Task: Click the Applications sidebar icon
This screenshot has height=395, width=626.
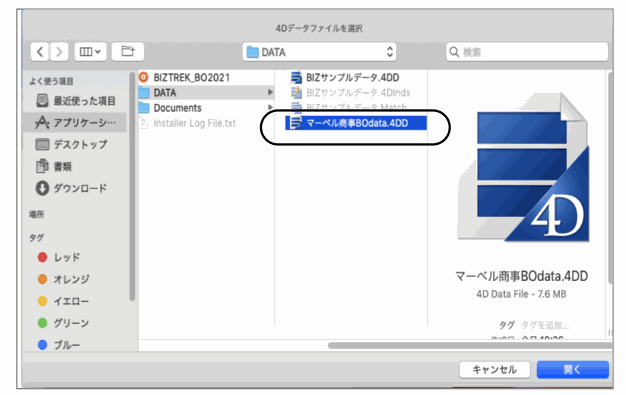Action: [x=42, y=122]
